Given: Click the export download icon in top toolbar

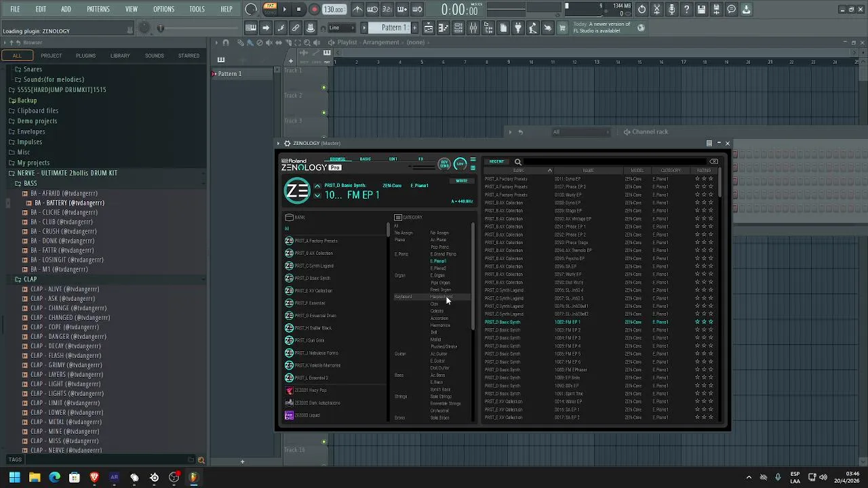Looking at the screenshot, I should pos(746,9).
